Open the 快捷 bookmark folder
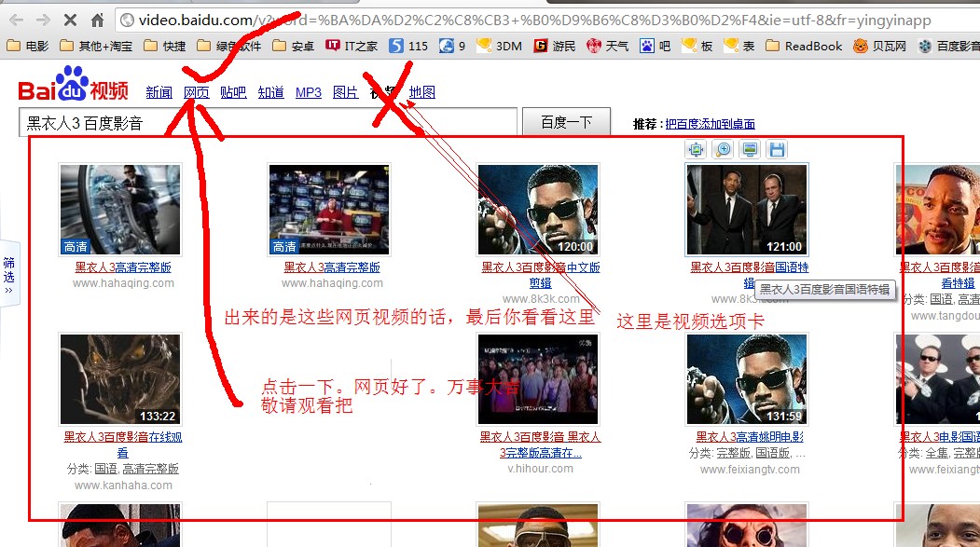Viewport: 980px width, 547px height. (x=165, y=46)
